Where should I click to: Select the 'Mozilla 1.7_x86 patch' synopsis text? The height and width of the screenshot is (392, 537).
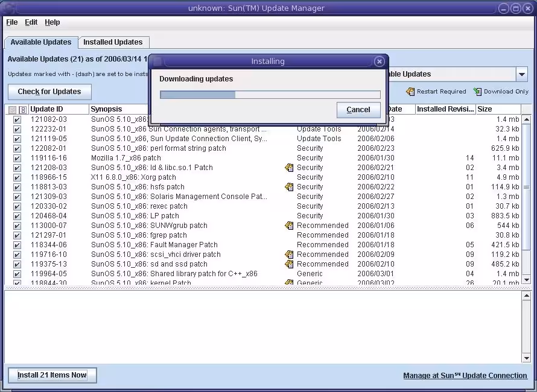[x=126, y=158]
